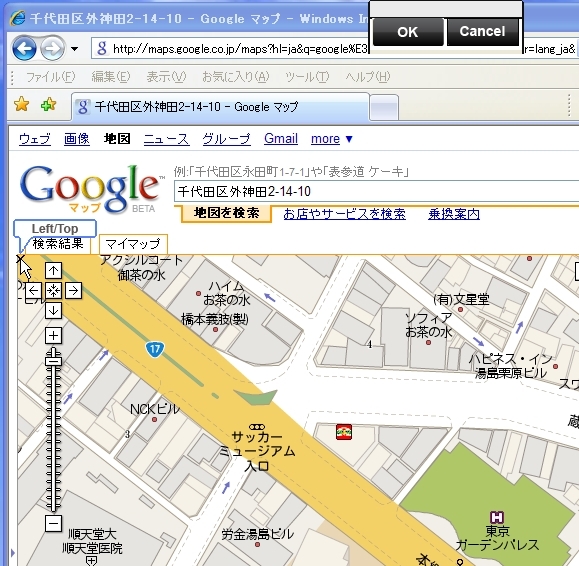
Task: Click the ウェブ link
Action: click(x=35, y=139)
